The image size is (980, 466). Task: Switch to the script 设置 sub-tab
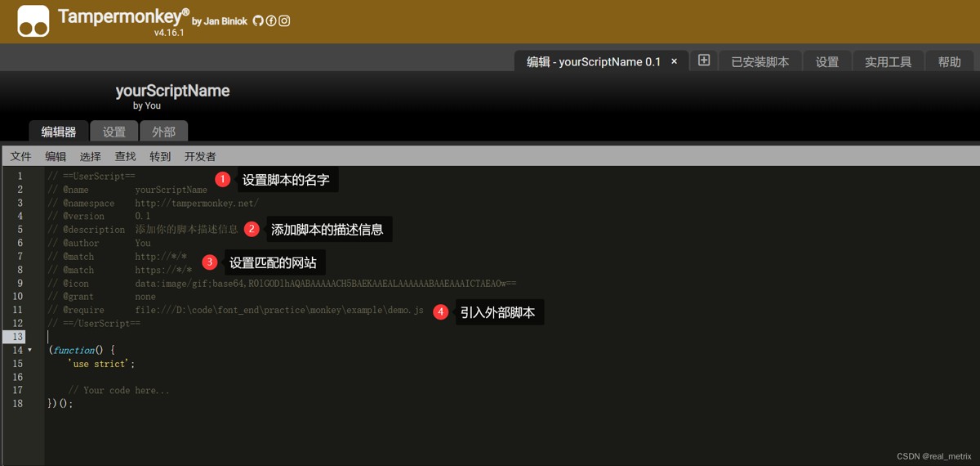(114, 132)
